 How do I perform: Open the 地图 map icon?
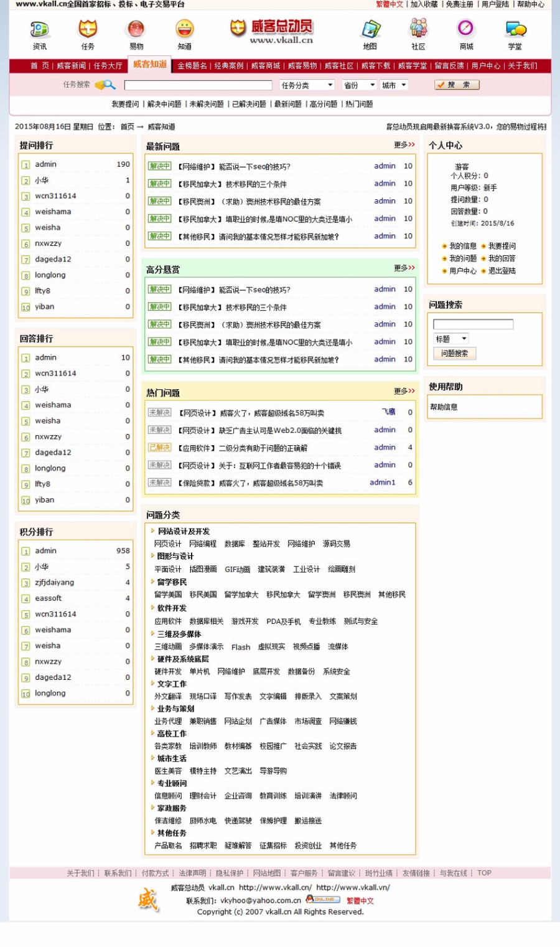pyautogui.click(x=370, y=29)
